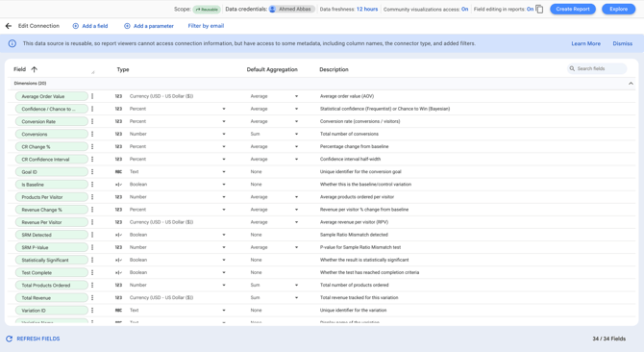
Task: Open aggregation dropdown for SRM P-Value
Action: point(296,247)
